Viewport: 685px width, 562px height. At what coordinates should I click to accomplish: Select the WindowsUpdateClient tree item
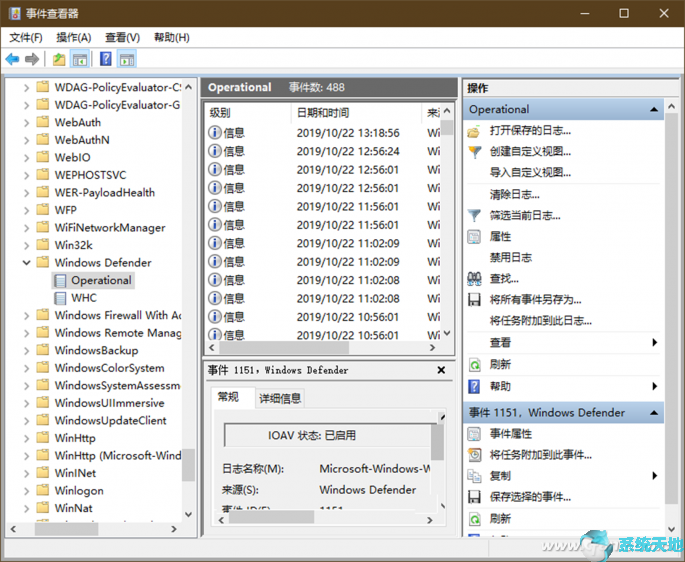(110, 420)
